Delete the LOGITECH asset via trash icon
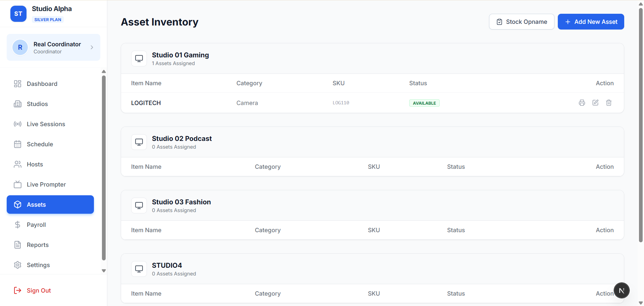The height and width of the screenshot is (306, 644). click(609, 103)
